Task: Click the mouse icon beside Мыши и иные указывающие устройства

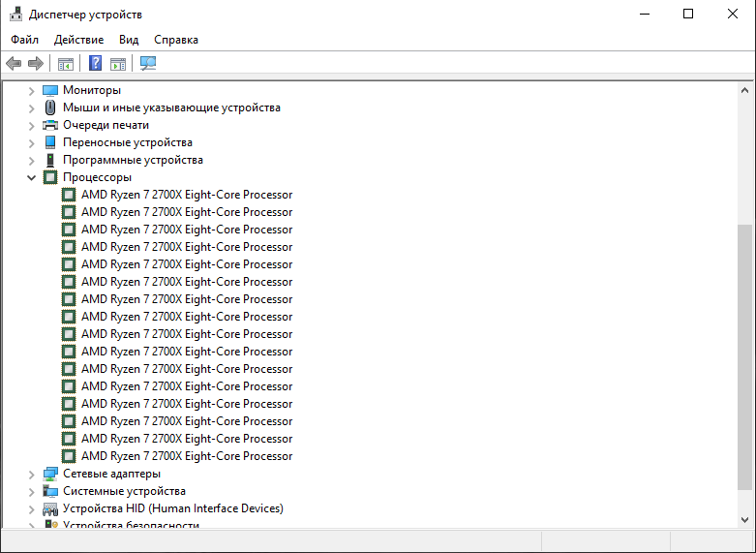Action: [x=50, y=108]
